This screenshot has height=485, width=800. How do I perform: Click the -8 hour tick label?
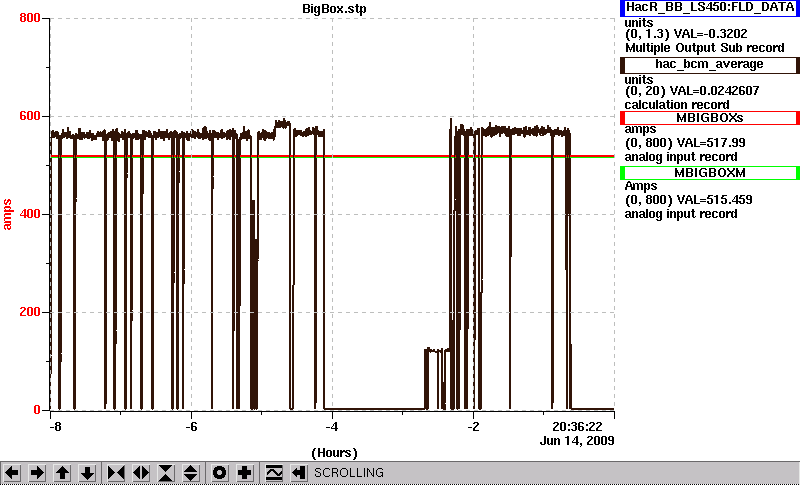coord(55,427)
